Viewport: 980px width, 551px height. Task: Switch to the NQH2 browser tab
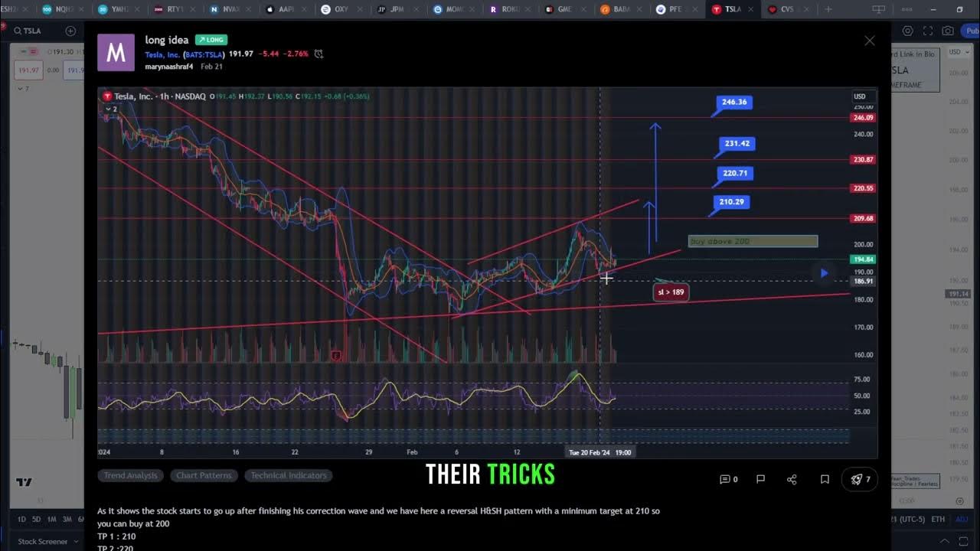65,9
